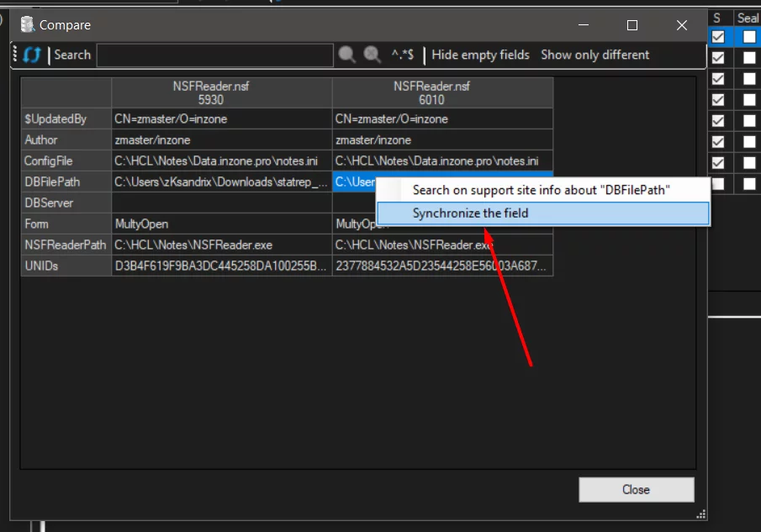This screenshot has height=532, width=761.
Task: Minimize the Compare window
Action: coord(584,25)
